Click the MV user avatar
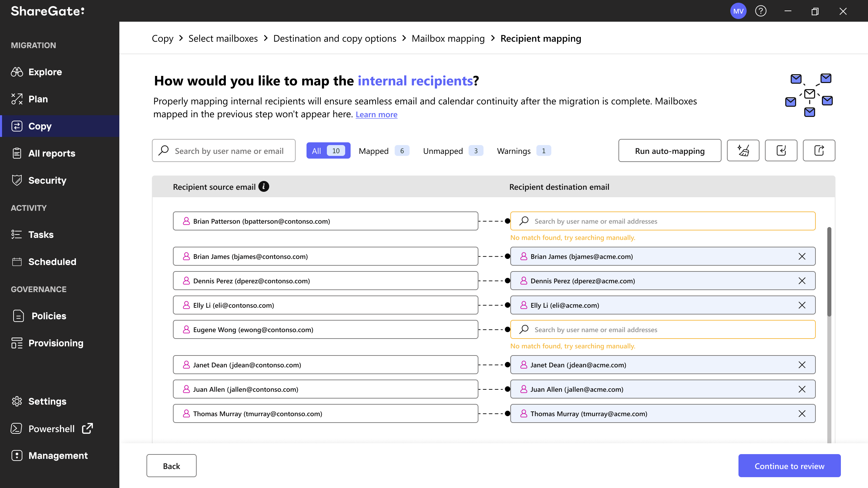This screenshot has height=488, width=868. [738, 11]
